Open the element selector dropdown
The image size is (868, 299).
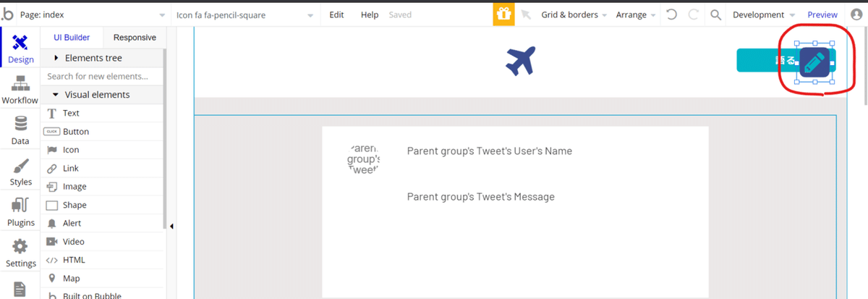244,14
